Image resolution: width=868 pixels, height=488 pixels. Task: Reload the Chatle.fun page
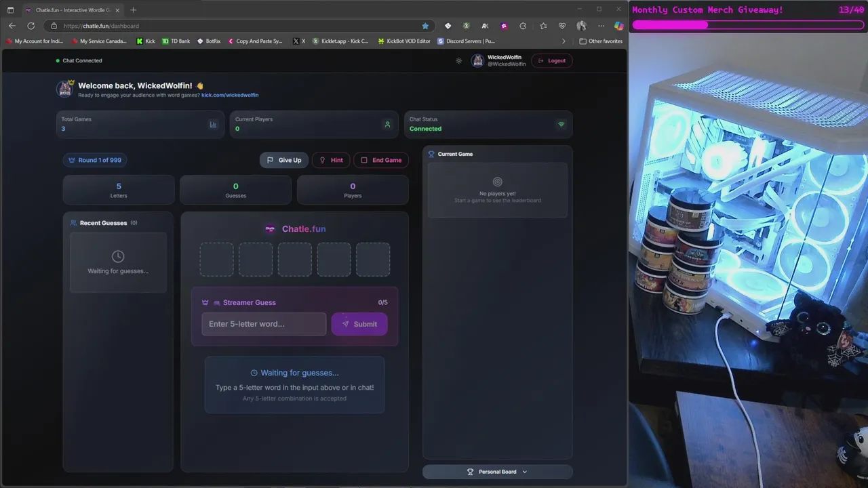tap(31, 26)
